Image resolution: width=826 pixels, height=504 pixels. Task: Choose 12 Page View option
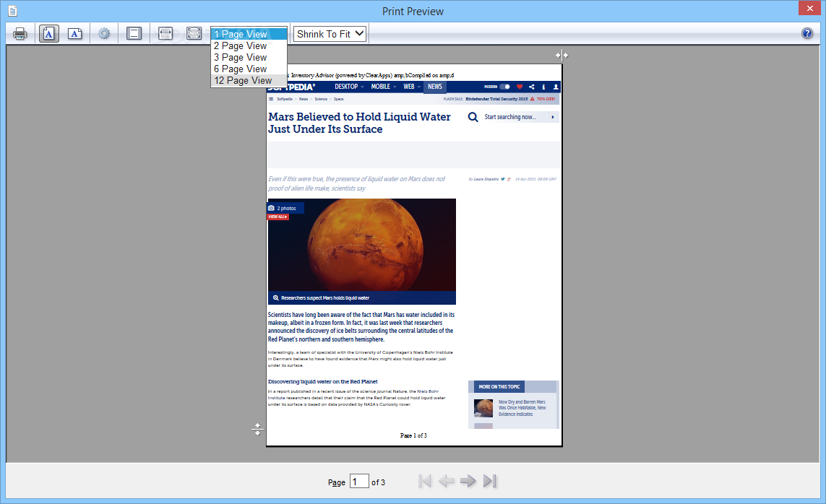tap(249, 80)
